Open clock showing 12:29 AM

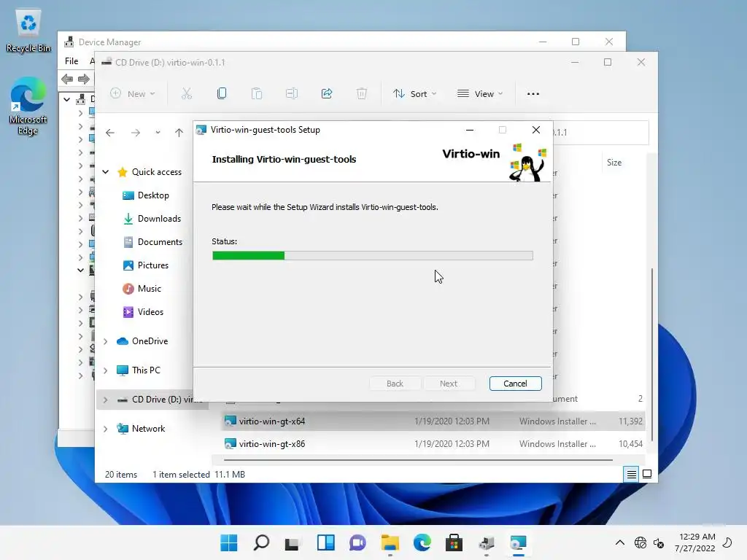pyautogui.click(x=695, y=542)
